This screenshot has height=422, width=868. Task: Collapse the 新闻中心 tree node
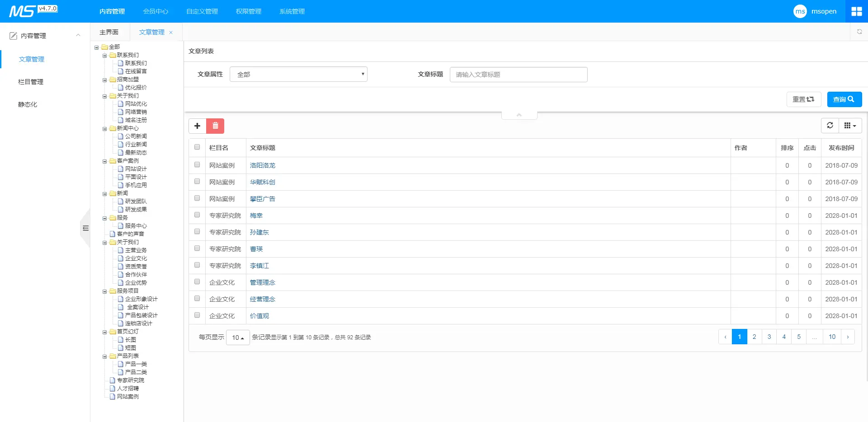click(104, 129)
